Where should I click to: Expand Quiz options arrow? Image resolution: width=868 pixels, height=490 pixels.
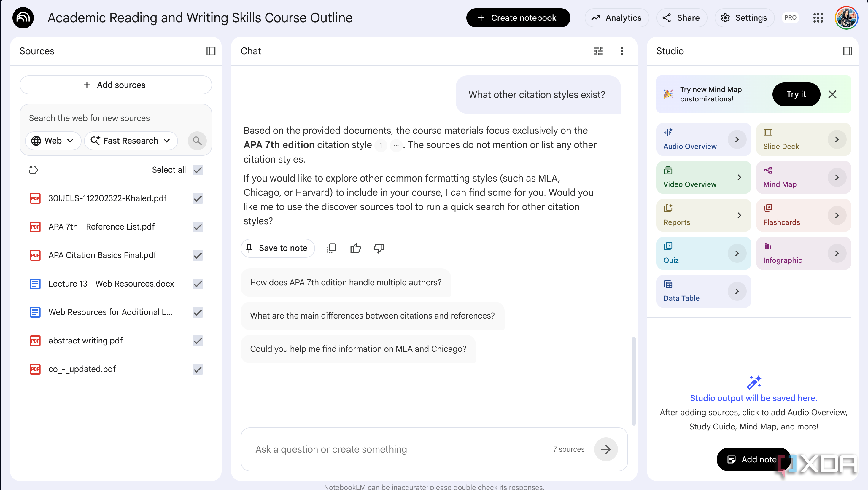point(737,253)
